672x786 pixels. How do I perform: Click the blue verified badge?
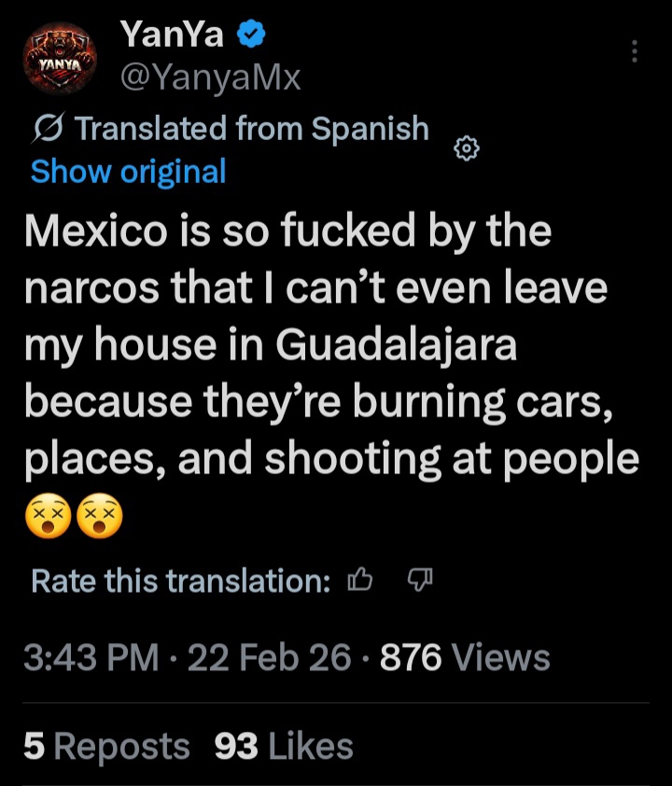(x=252, y=35)
